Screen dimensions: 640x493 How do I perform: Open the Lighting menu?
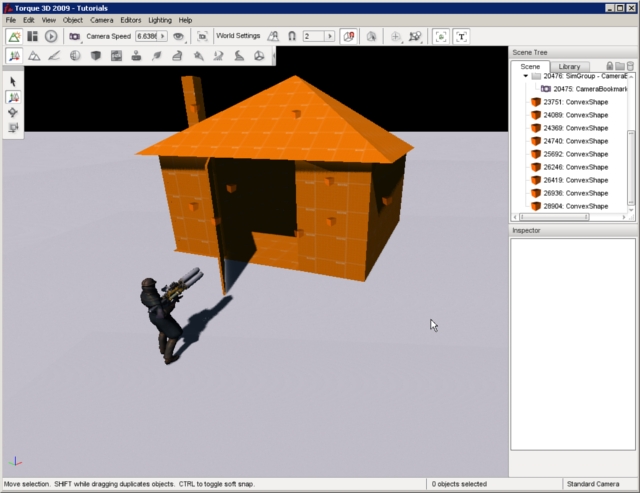pyautogui.click(x=158, y=20)
